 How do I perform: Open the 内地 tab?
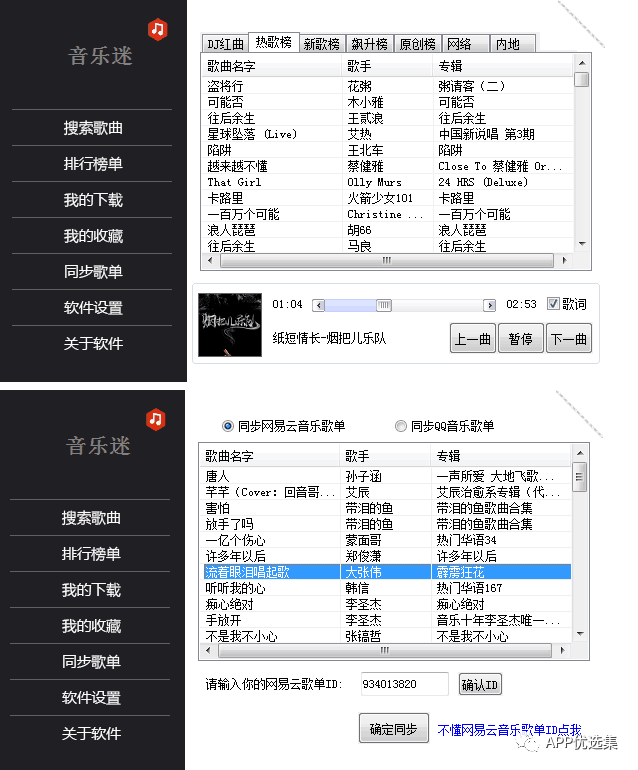point(512,44)
